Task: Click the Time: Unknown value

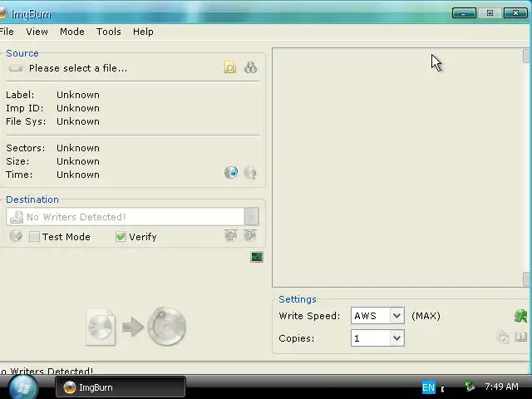Action: click(78, 175)
